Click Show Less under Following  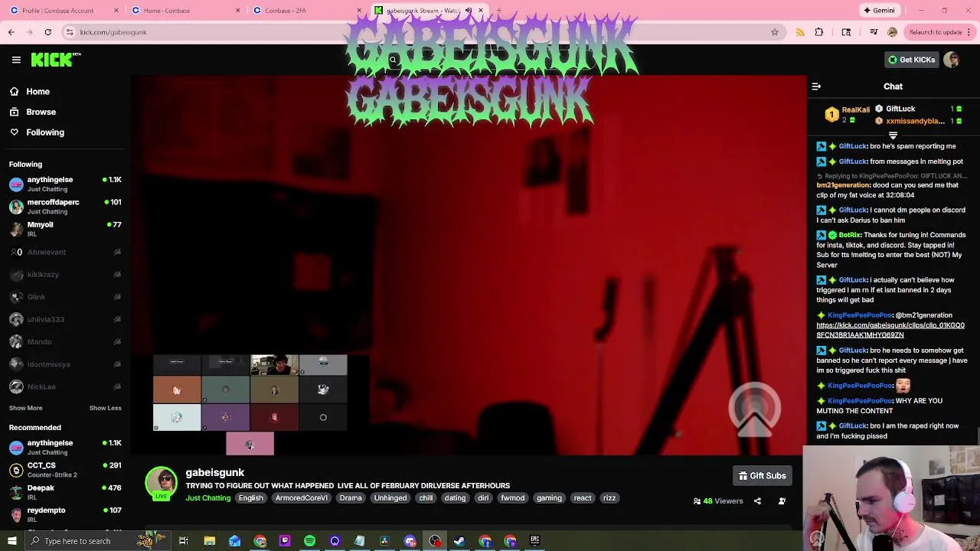pyautogui.click(x=105, y=408)
